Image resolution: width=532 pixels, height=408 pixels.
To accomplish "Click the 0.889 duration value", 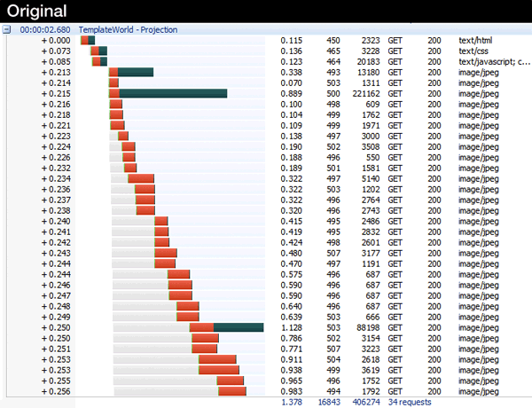I will tap(292, 94).
